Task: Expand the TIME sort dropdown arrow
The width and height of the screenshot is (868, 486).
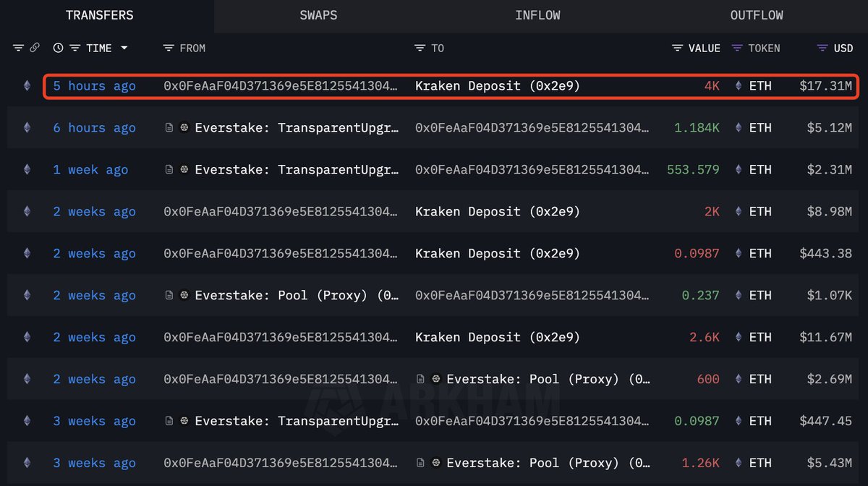Action: (x=124, y=48)
